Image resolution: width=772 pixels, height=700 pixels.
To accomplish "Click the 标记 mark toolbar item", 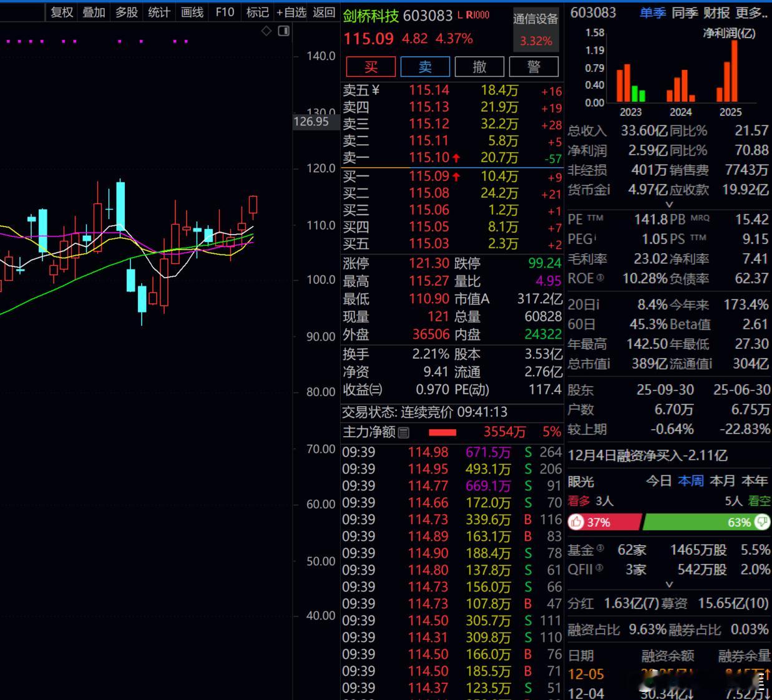I will pos(257,12).
